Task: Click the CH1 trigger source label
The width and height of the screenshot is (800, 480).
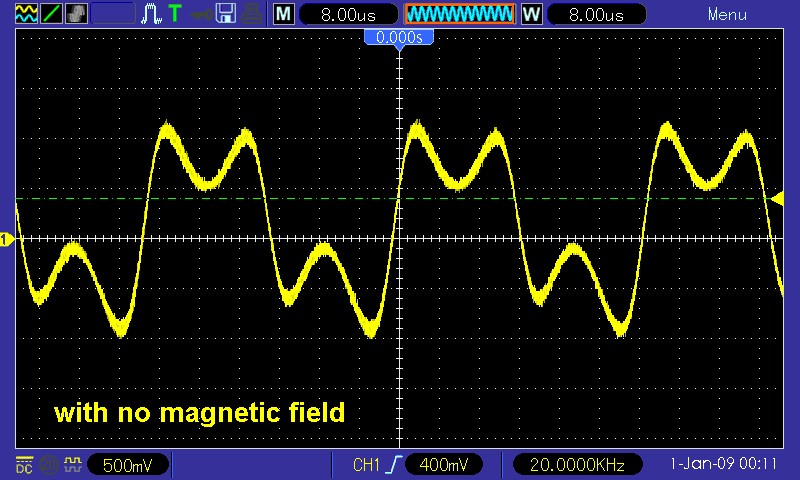Action: [x=366, y=465]
